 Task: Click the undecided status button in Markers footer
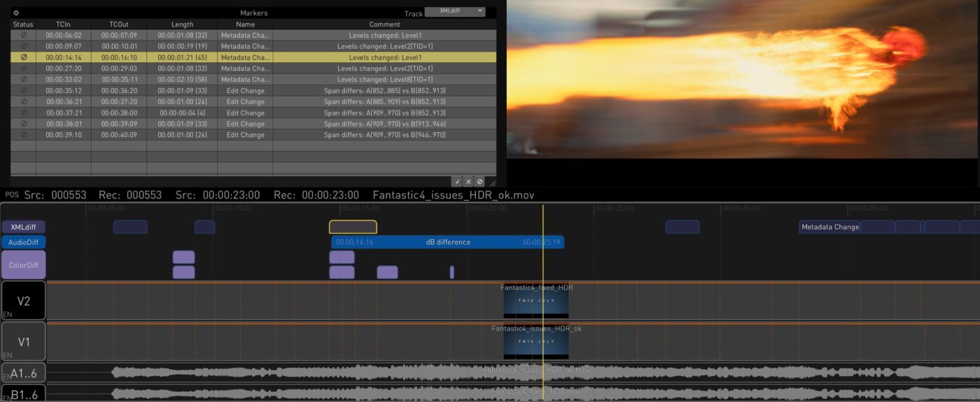pyautogui.click(x=479, y=181)
